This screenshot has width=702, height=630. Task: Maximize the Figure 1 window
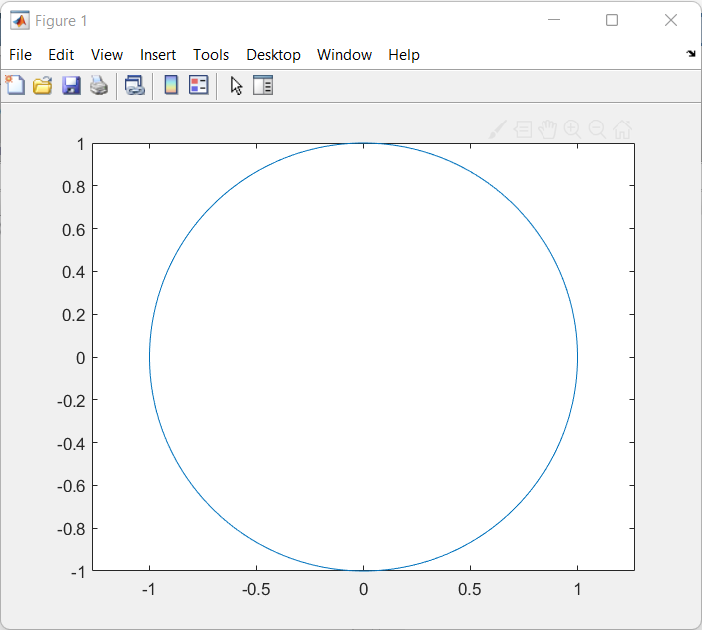coord(612,20)
